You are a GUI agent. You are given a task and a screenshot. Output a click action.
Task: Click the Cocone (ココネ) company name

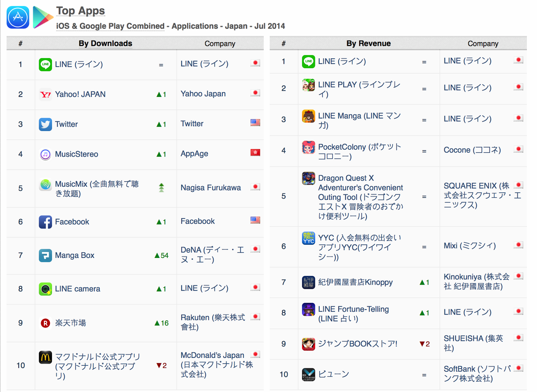point(472,150)
